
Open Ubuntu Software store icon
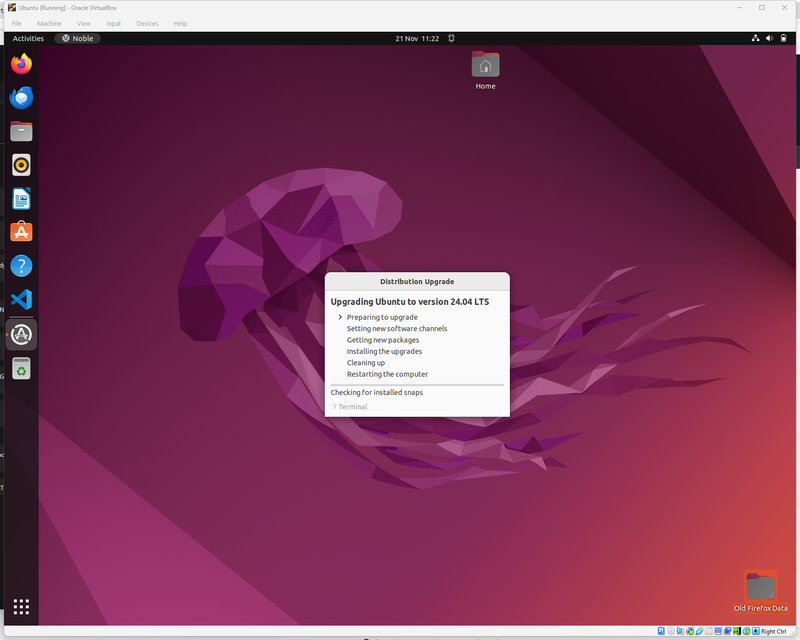pyautogui.click(x=21, y=232)
